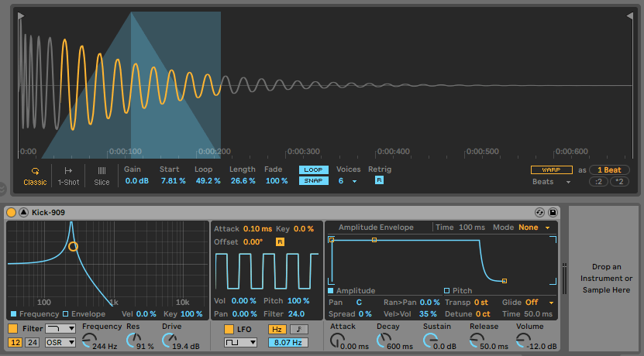The height and width of the screenshot is (356, 644).
Task: Click the Transp 0 st value
Action: coord(481,303)
